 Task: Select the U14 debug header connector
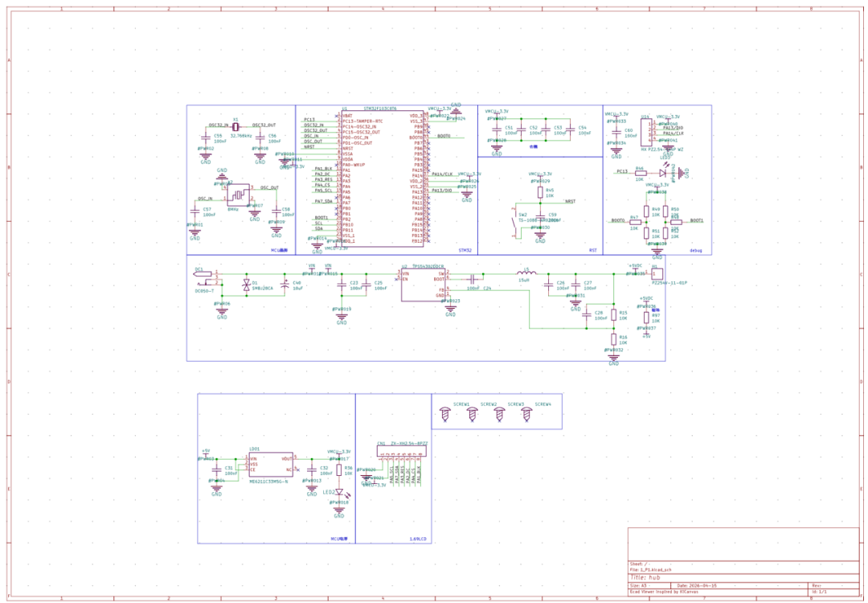[646, 133]
